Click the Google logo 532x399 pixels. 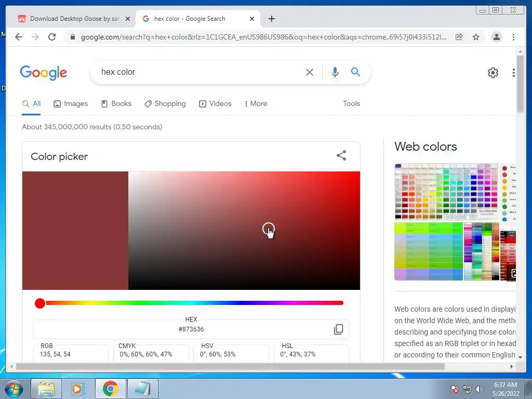[x=44, y=73]
